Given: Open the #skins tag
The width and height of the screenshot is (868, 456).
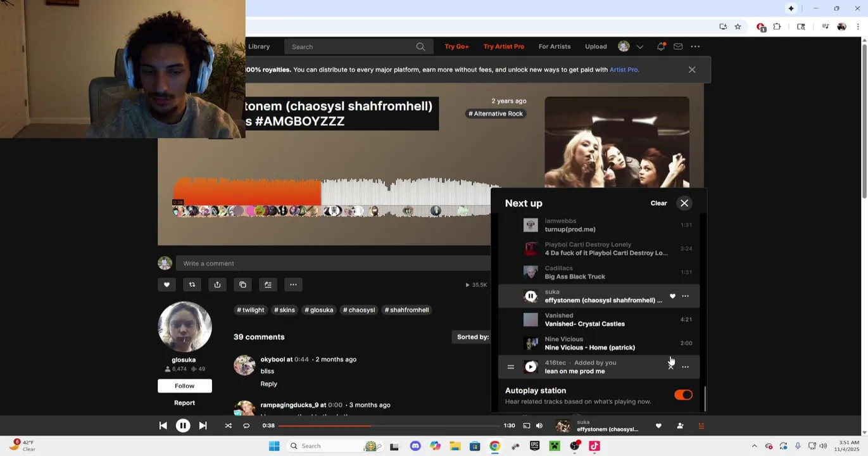Looking at the screenshot, I should [284, 310].
